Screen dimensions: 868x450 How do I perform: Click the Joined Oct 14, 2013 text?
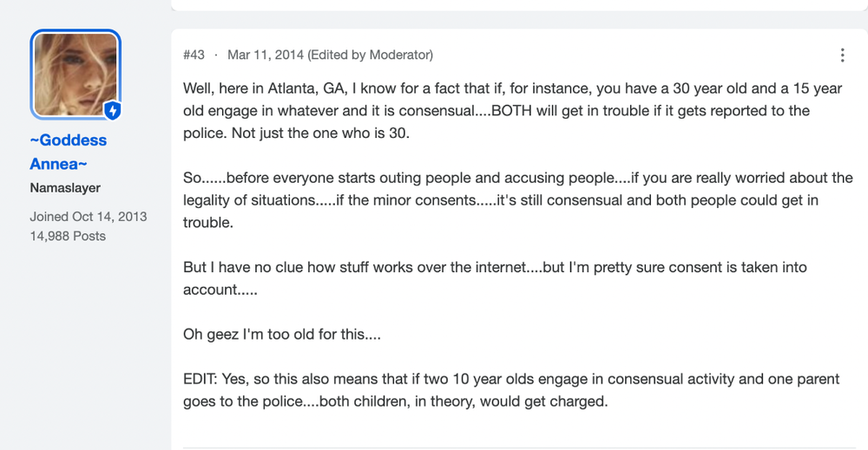pyautogui.click(x=89, y=217)
